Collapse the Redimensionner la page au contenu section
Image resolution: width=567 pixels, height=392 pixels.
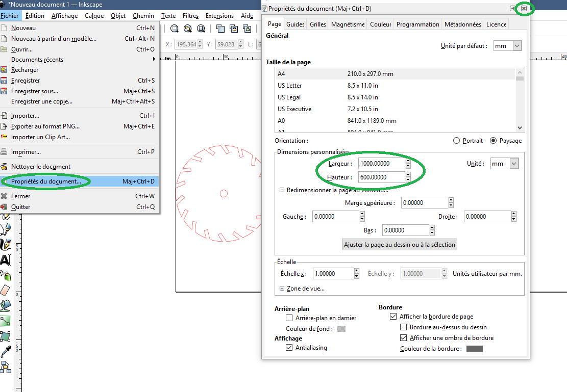282,190
